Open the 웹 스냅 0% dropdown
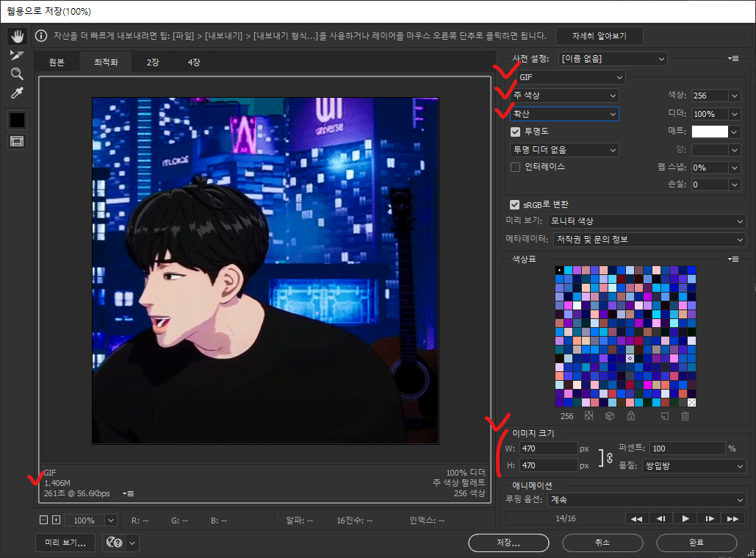Screen dimensions: 756x558 (x=734, y=168)
